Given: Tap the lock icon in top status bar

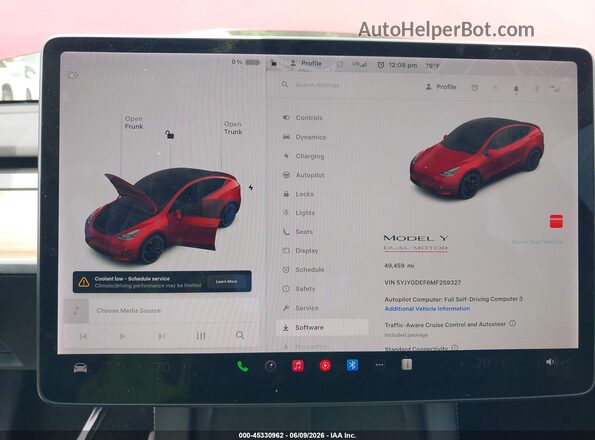Looking at the screenshot, I should point(273,63).
